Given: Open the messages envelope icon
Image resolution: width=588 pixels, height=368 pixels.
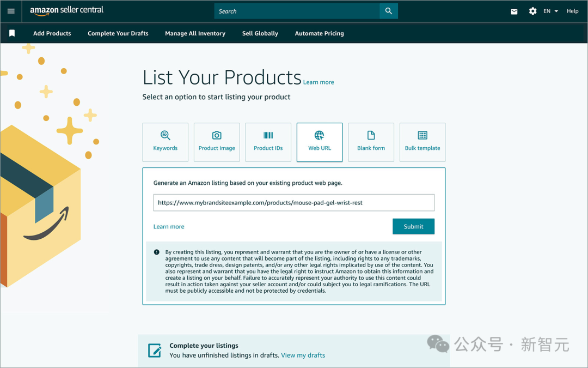Looking at the screenshot, I should coord(514,11).
